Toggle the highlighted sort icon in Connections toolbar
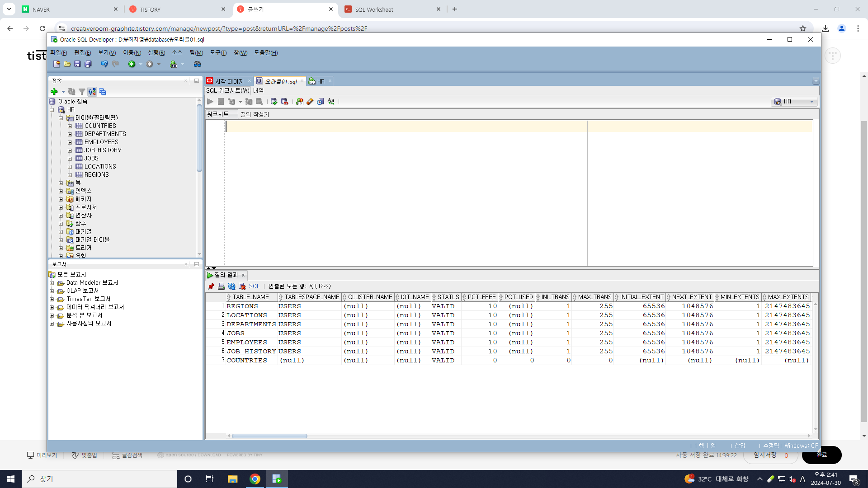This screenshot has width=868, height=488. click(92, 92)
